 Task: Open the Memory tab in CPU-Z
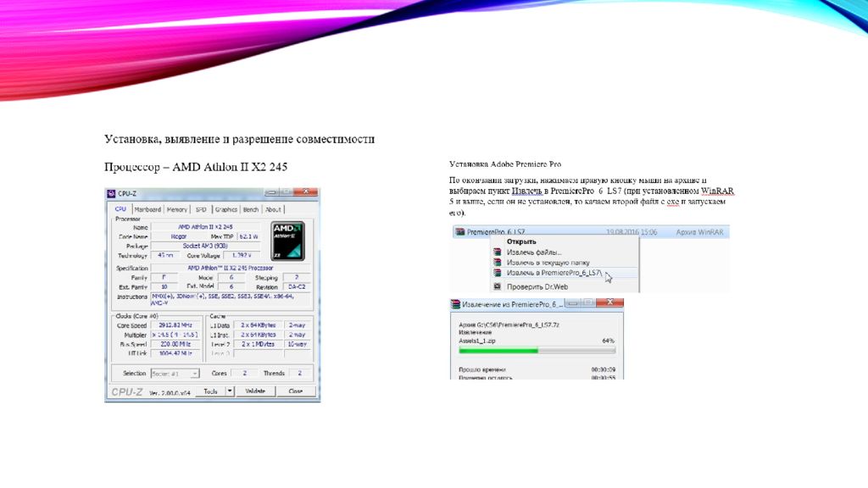pyautogui.click(x=177, y=209)
